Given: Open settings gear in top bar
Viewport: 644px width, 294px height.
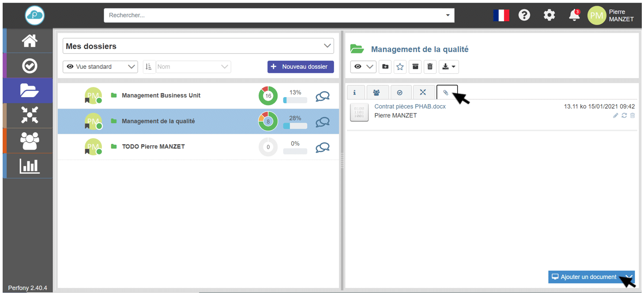Looking at the screenshot, I should pos(549,15).
